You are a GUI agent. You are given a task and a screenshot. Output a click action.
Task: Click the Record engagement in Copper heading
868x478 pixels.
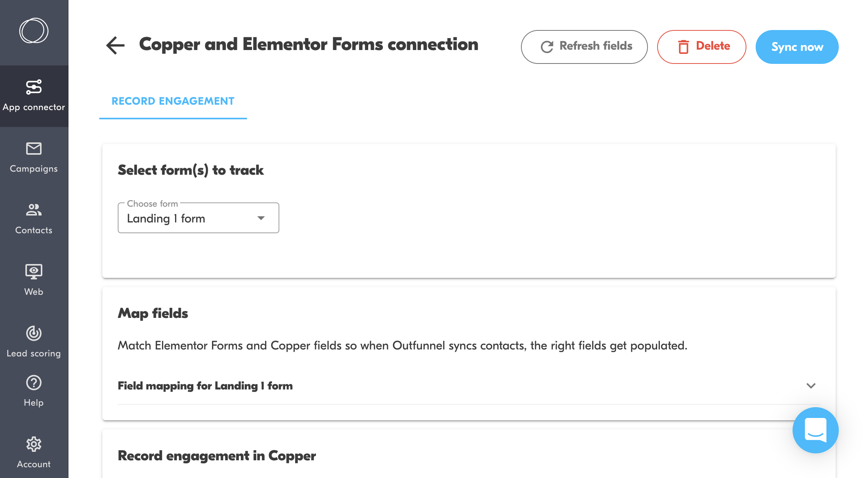217,456
